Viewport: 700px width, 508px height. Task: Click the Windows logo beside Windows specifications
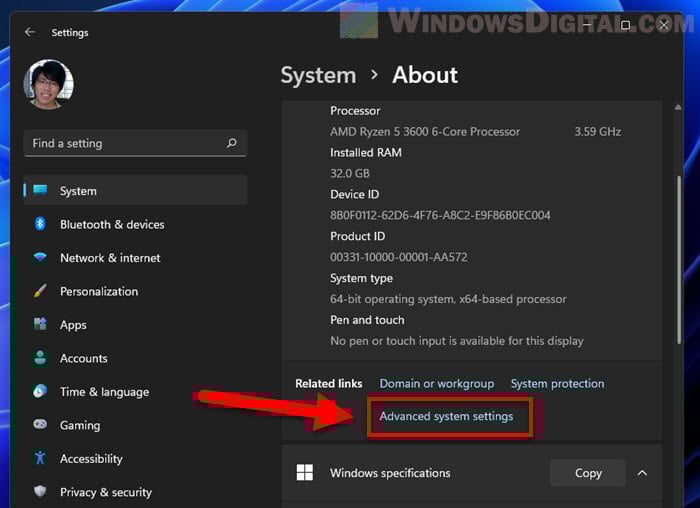(x=305, y=472)
